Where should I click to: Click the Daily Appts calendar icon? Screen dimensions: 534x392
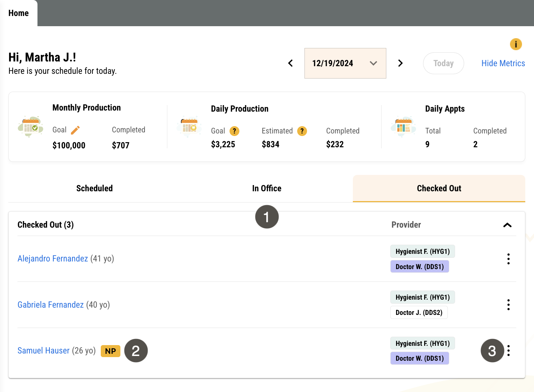(403, 127)
